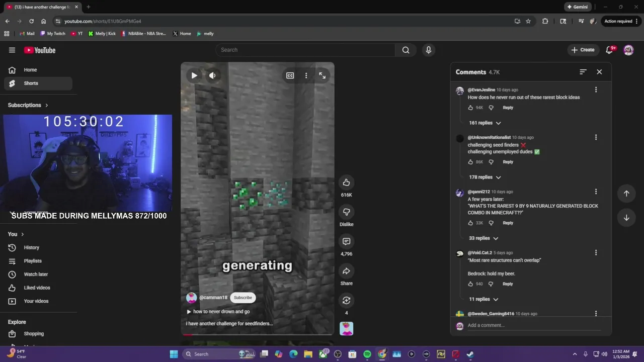Go to Home in sidebar
Viewport: 644px width, 362px height.
38,70
